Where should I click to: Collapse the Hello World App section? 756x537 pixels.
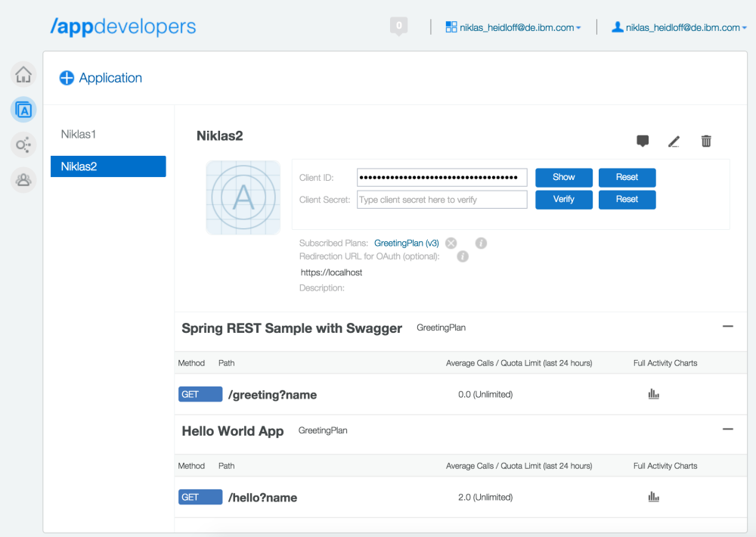pyautogui.click(x=727, y=429)
